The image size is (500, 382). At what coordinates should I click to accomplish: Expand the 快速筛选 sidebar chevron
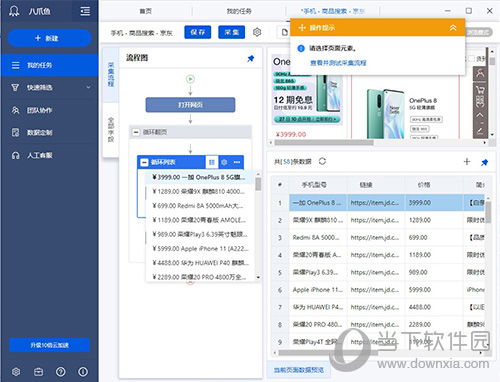(88, 87)
